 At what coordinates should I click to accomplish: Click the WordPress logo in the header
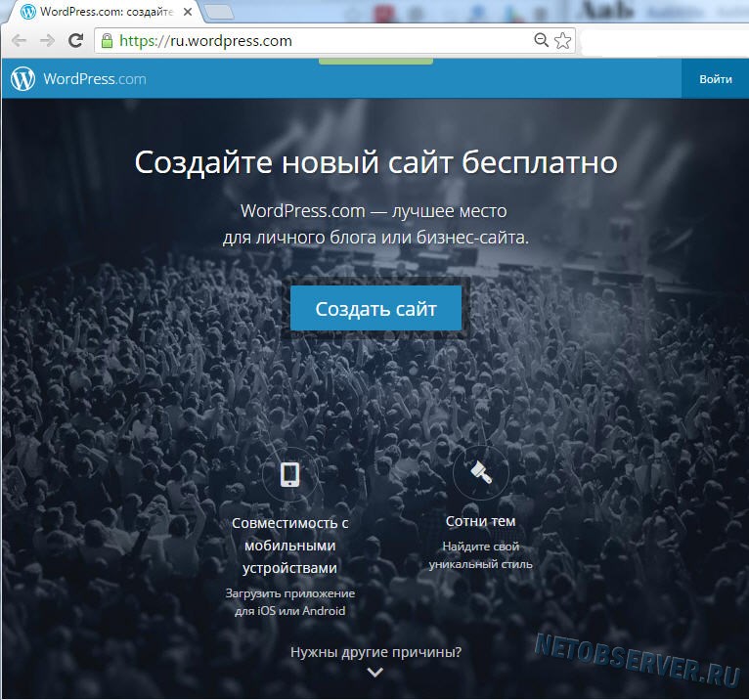[x=22, y=79]
